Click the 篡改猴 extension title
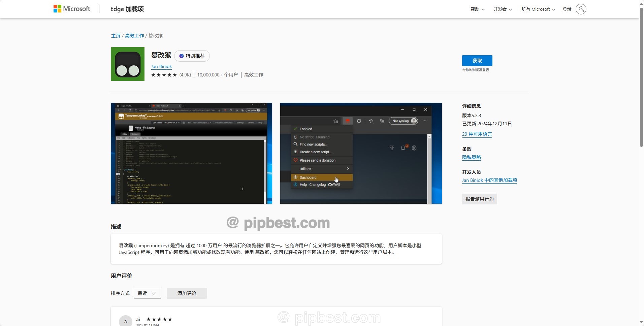Viewport: 644px width, 326px height. [x=161, y=55]
